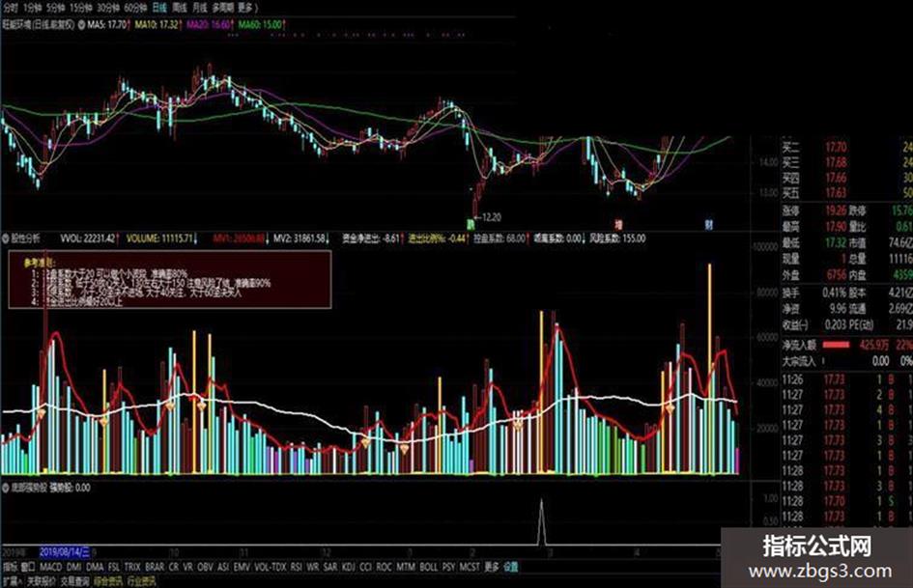Select the VR indicator
This screenshot has width=913, height=588.
click(x=187, y=566)
